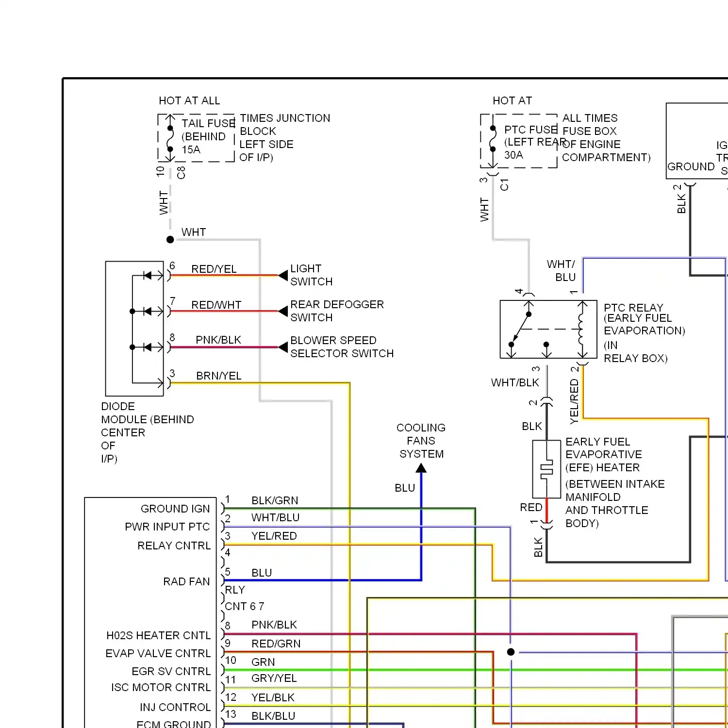Click the BLK/BLU wire label
728x728 pixels.
coord(273,716)
